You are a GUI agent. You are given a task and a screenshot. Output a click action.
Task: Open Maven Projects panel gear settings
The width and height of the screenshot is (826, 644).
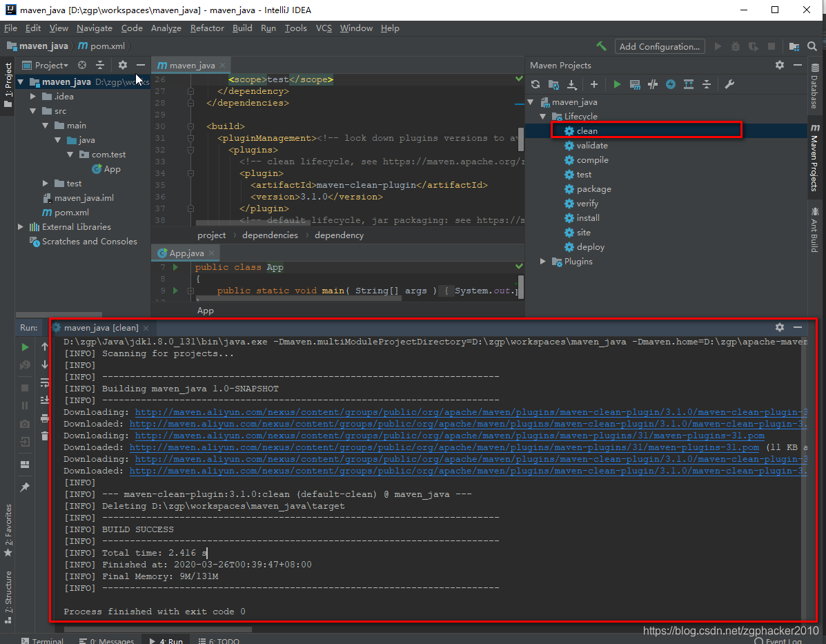pos(780,65)
